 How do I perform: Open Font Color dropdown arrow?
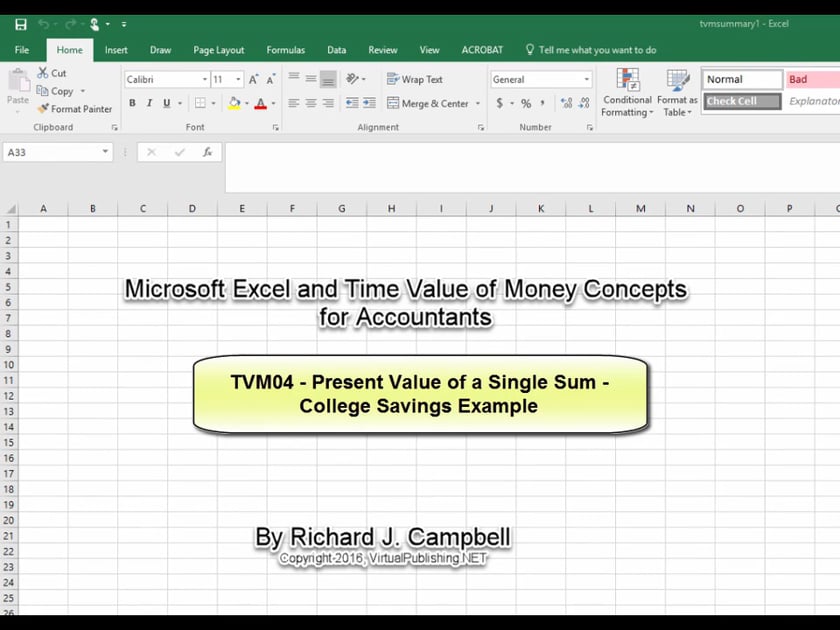(x=274, y=103)
